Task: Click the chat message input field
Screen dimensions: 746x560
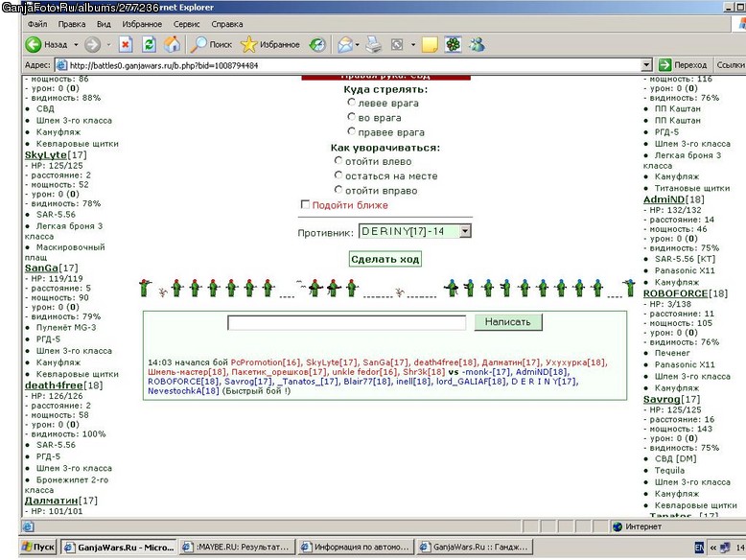Action: [347, 322]
